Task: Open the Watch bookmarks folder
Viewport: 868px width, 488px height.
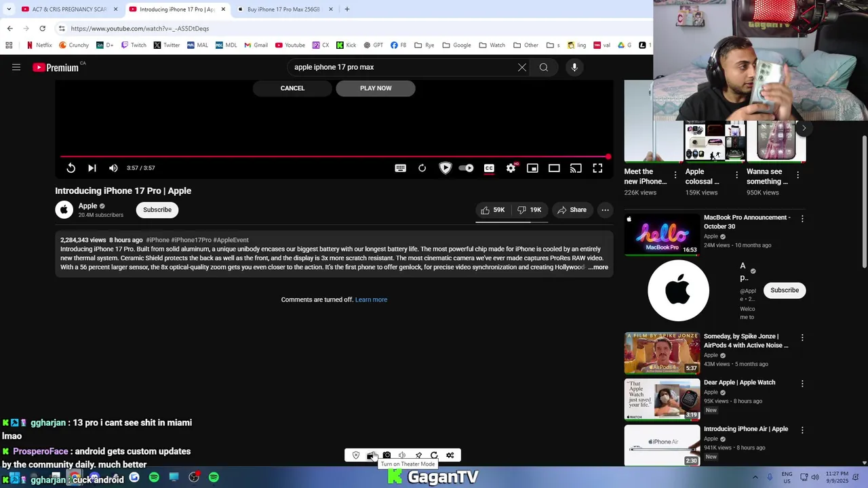Action: point(492,45)
